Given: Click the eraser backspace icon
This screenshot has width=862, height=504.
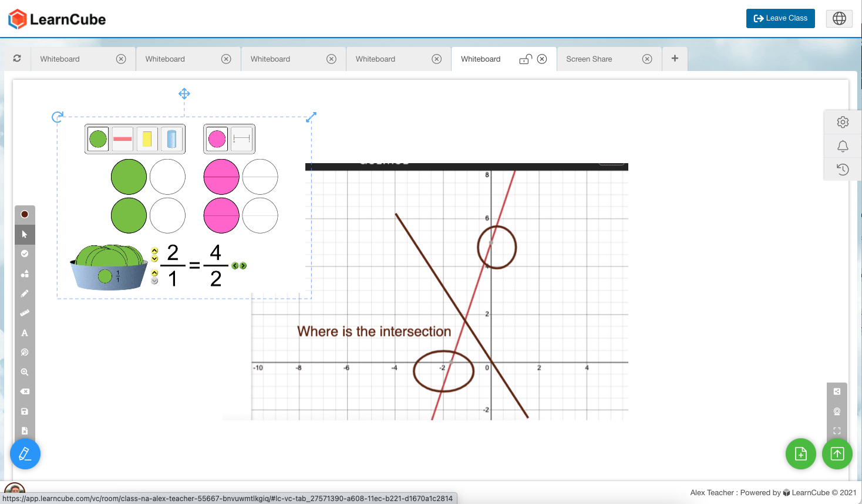Looking at the screenshot, I should point(25,391).
